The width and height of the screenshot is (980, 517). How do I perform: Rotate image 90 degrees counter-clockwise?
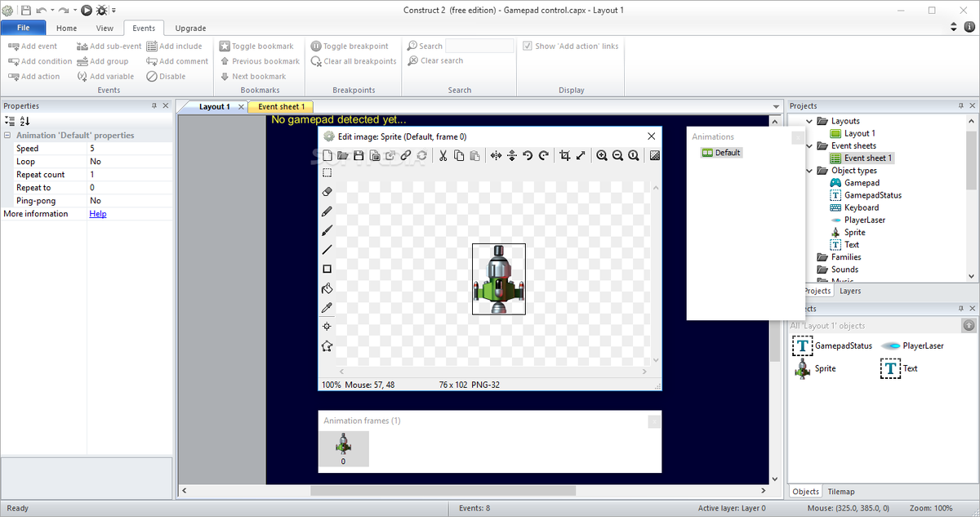click(x=528, y=155)
